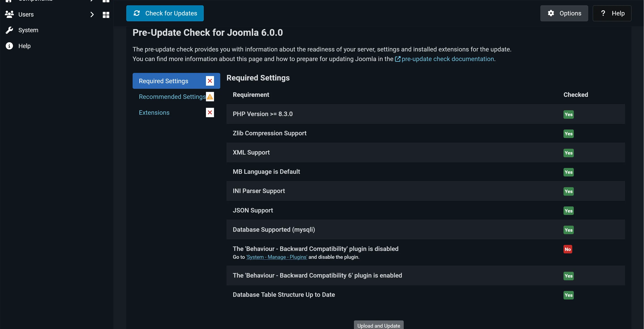
Task: Switch to the Extensions tab
Action: [154, 112]
